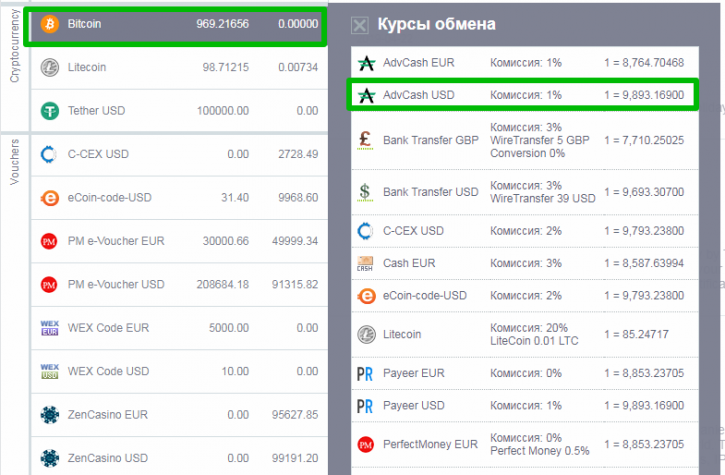
Task: Click the AdvCash USD logo icon
Action: click(x=367, y=95)
